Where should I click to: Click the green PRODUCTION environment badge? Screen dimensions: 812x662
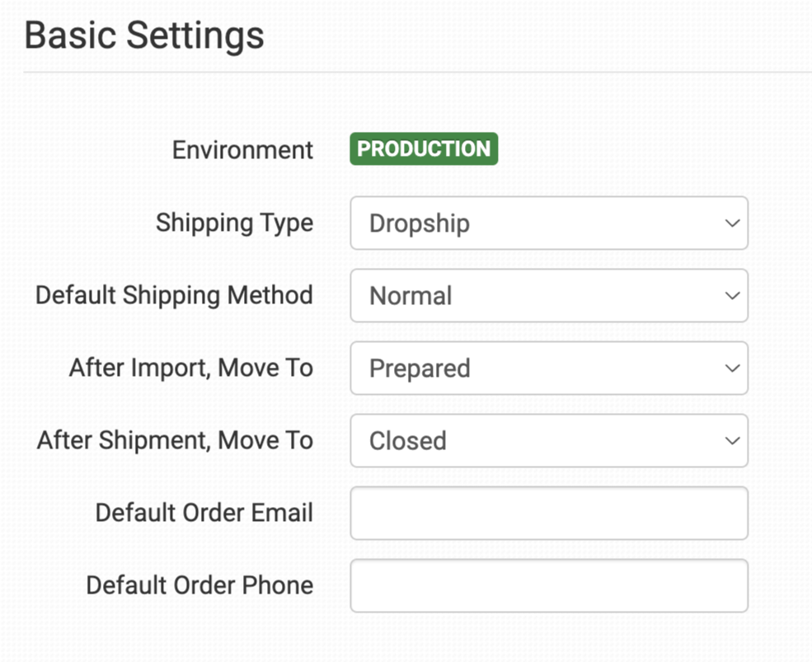tap(424, 149)
